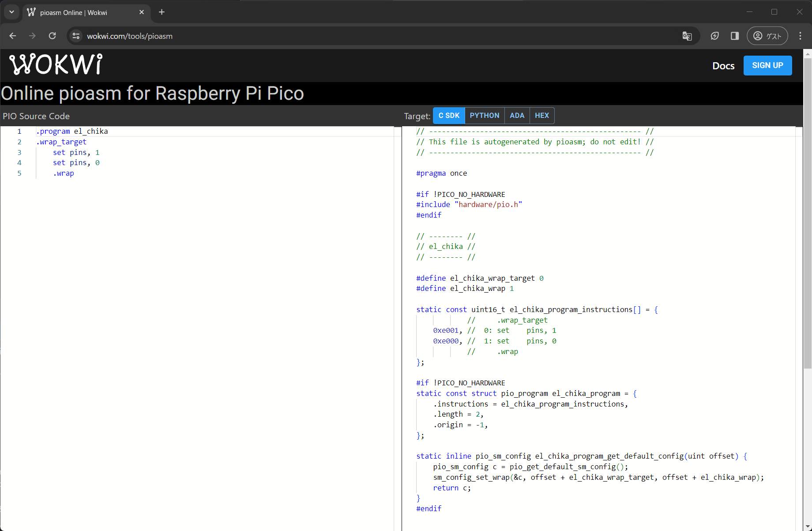The height and width of the screenshot is (531, 812).
Task: Click the SIGN UP button
Action: tap(767, 65)
